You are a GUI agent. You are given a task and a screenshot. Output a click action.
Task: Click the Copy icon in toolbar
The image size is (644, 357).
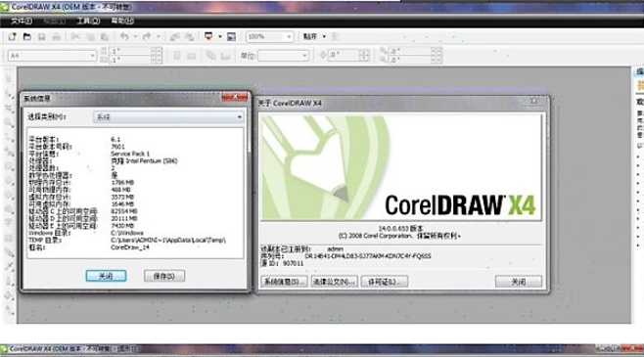click(90, 37)
